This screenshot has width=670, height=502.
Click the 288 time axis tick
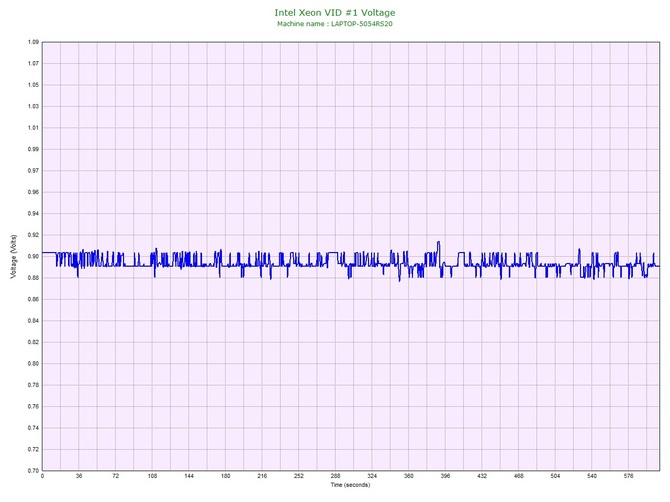335,476
